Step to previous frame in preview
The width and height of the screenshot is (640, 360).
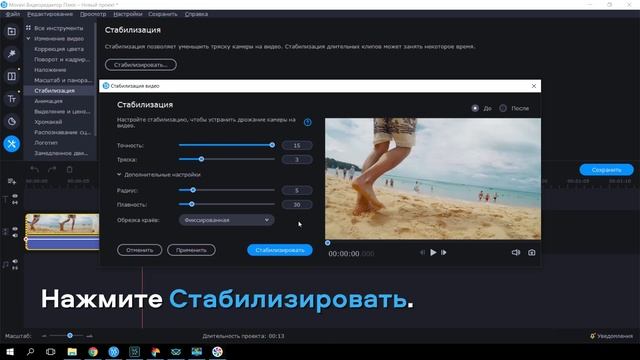coord(422,253)
